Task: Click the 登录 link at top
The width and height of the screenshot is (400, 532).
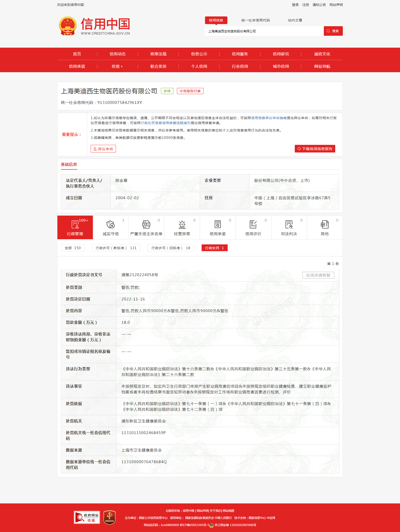Action: (295, 5)
